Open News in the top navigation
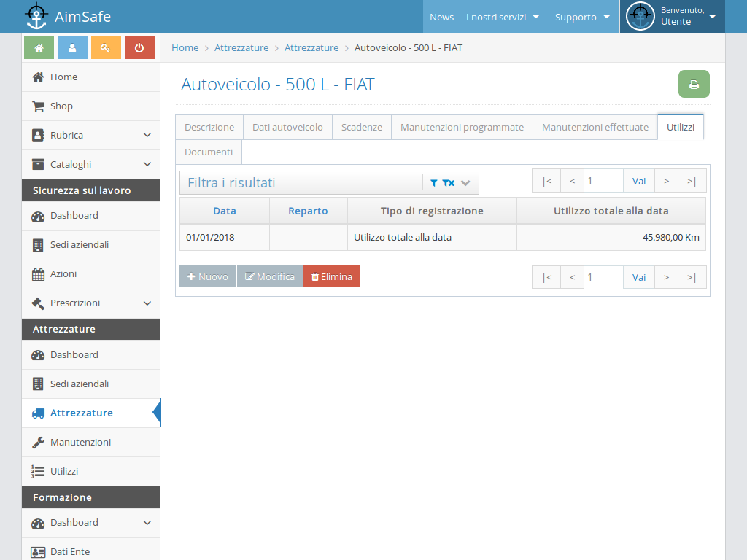The width and height of the screenshot is (747, 560). click(x=441, y=17)
